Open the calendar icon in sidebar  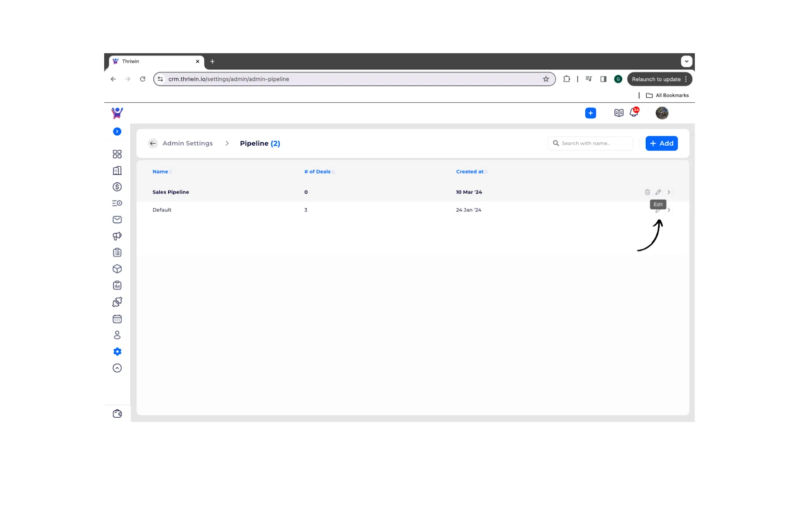pyautogui.click(x=117, y=319)
